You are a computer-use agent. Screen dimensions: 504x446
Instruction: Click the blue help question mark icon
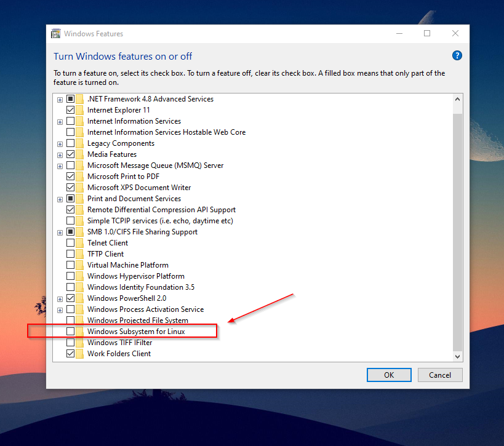coord(457,55)
